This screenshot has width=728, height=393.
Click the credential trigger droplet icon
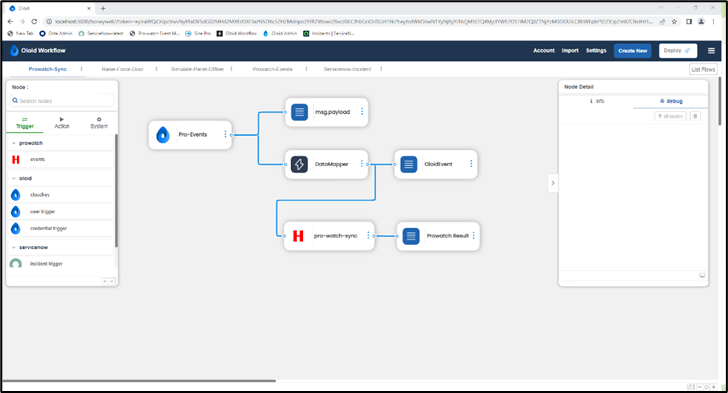[16, 228]
